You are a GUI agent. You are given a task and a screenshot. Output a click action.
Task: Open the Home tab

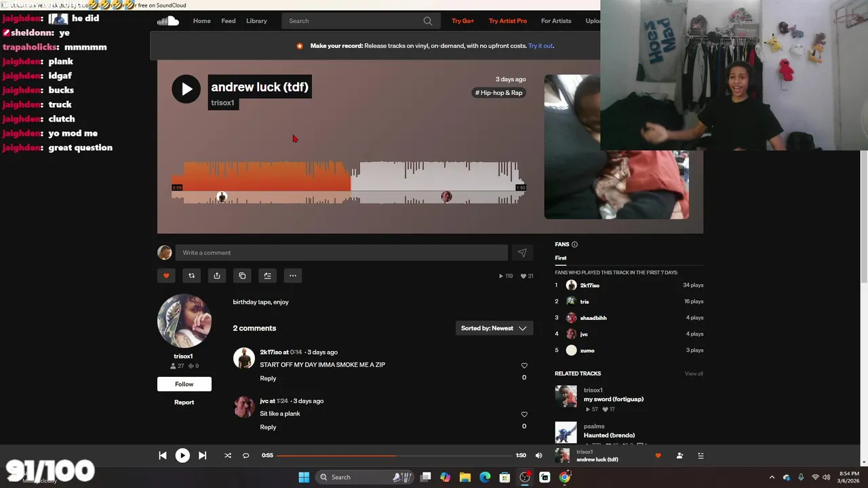[202, 21]
